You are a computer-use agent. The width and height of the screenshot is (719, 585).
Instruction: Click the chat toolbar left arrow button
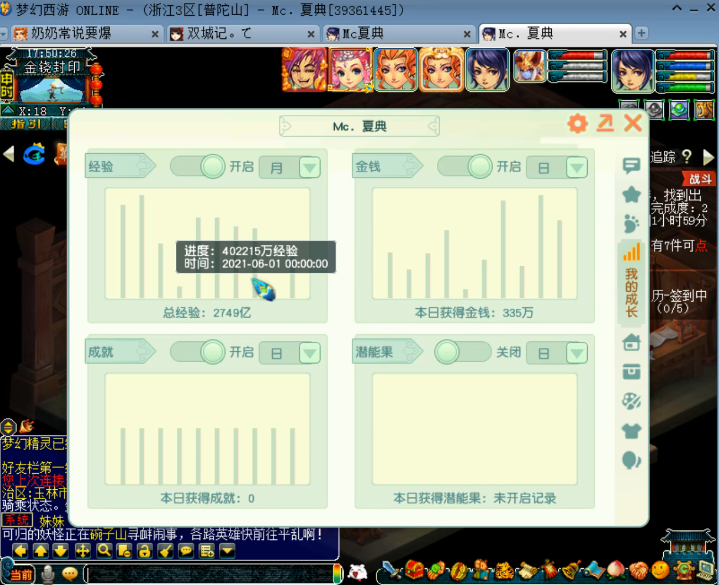click(x=20, y=551)
